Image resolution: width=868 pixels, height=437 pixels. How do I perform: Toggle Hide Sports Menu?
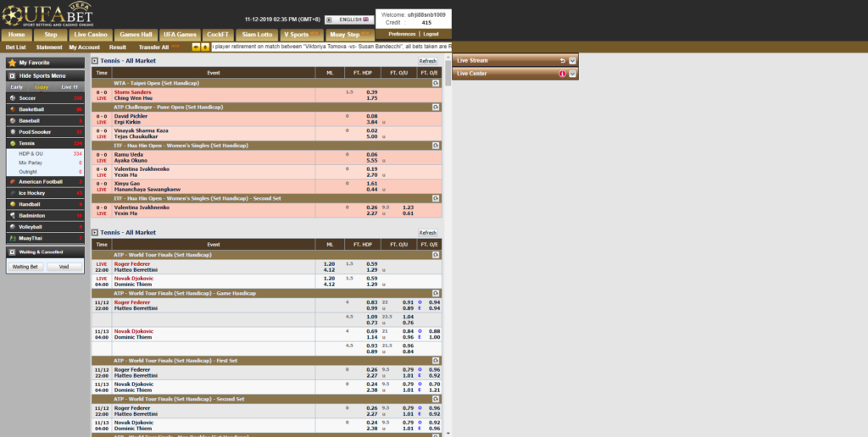[x=45, y=75]
